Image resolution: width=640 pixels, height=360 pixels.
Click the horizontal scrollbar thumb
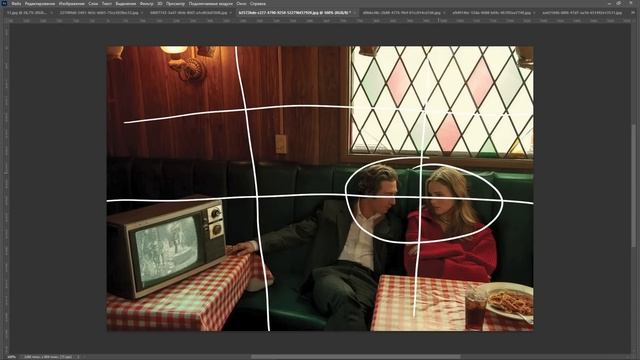point(355,357)
